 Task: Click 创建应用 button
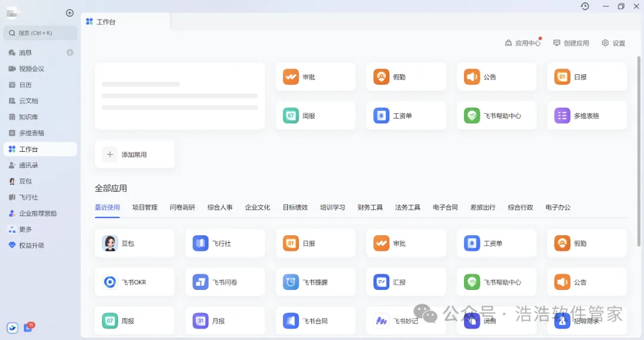point(571,43)
